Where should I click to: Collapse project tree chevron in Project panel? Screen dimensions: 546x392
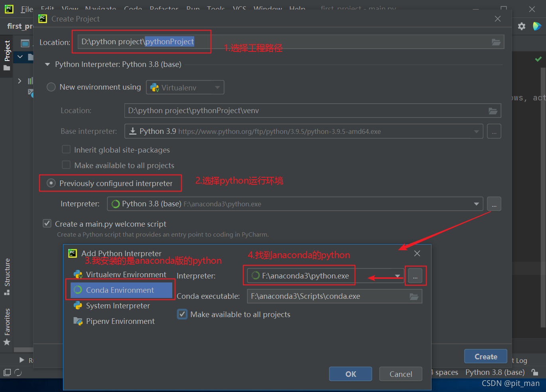20,57
